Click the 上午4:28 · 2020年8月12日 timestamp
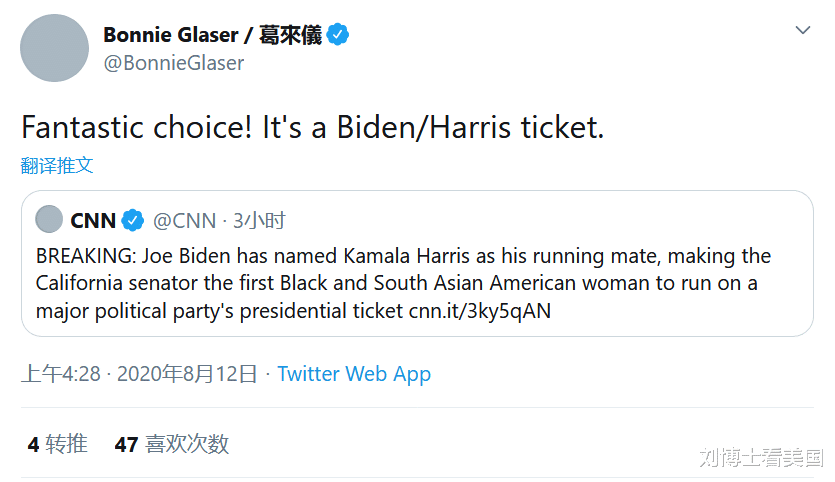 pyautogui.click(x=139, y=374)
